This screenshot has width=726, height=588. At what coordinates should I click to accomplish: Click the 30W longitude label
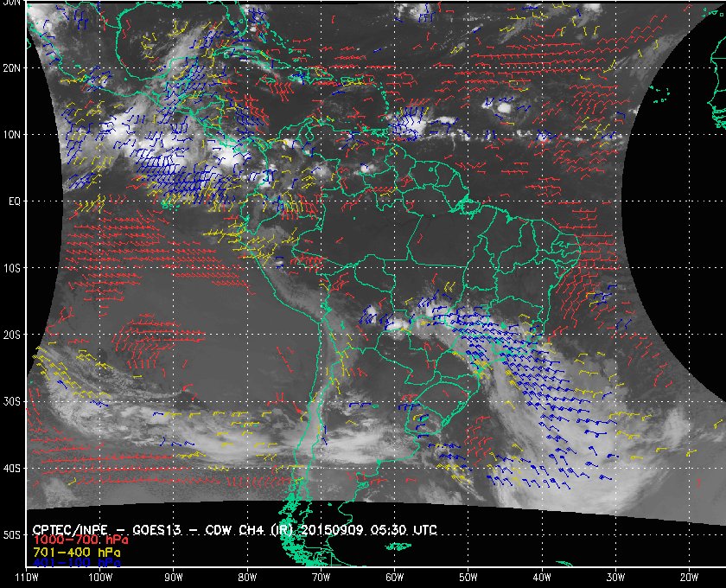[615, 578]
